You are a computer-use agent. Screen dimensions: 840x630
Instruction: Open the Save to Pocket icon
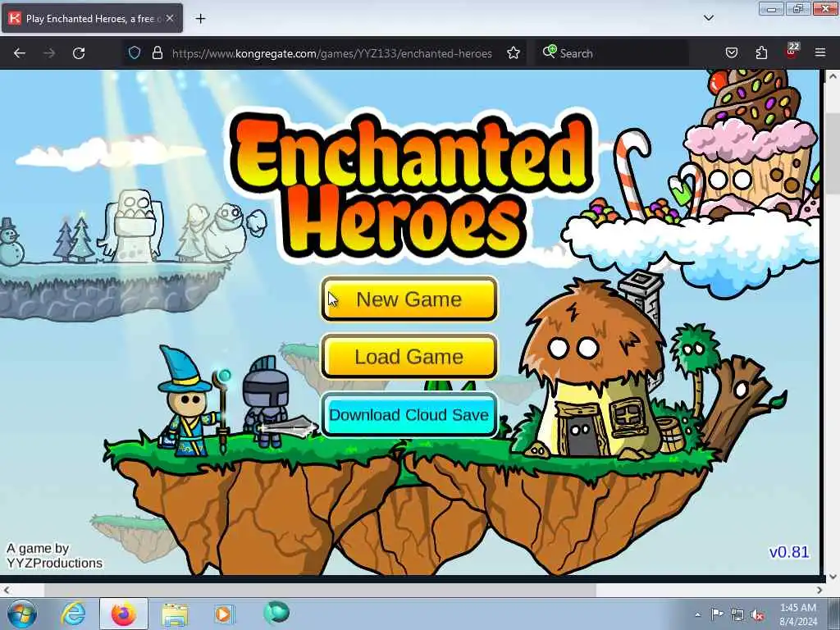tap(731, 52)
